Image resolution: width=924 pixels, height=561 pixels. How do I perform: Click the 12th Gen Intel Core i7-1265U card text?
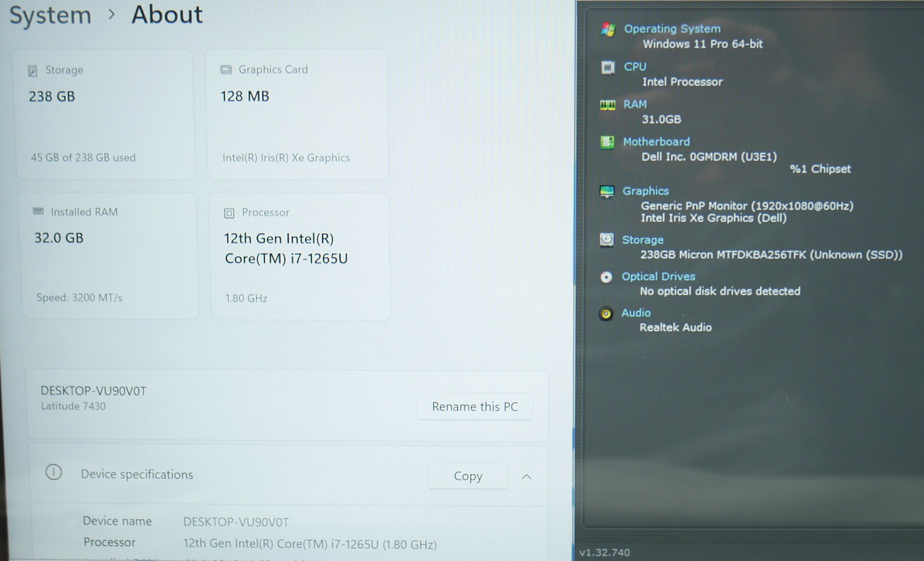click(x=286, y=248)
